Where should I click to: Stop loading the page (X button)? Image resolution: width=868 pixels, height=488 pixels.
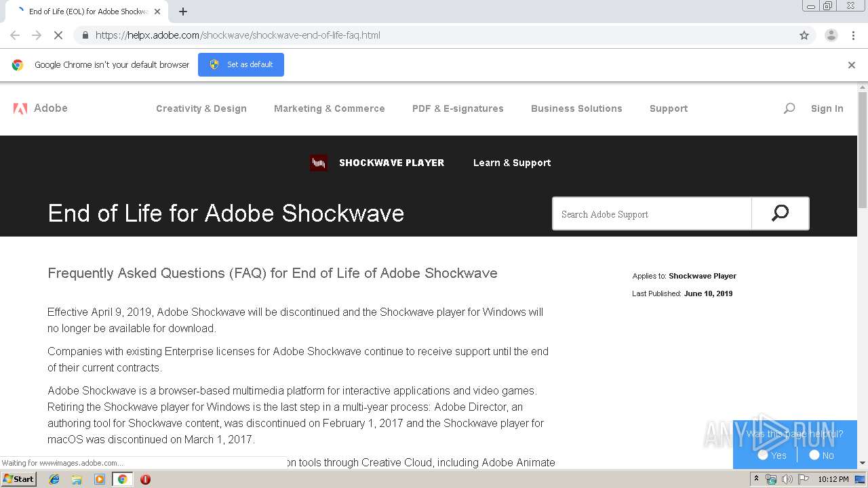[58, 35]
